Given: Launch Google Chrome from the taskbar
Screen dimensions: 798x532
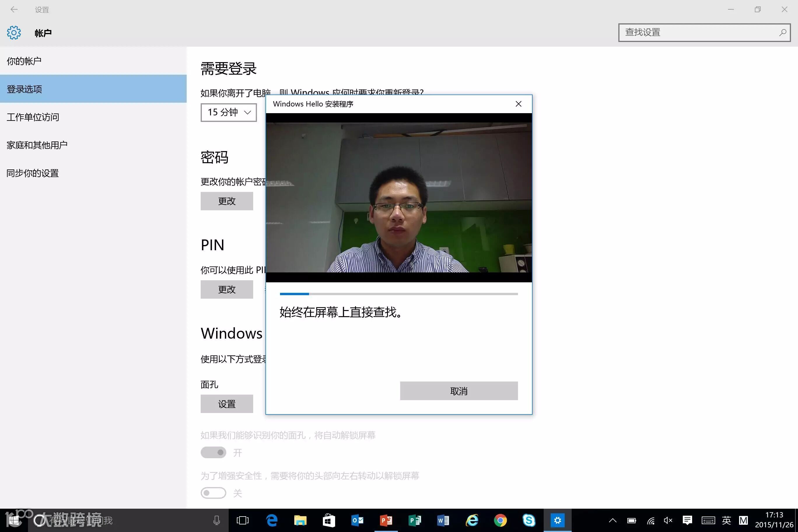Looking at the screenshot, I should pyautogui.click(x=500, y=520).
